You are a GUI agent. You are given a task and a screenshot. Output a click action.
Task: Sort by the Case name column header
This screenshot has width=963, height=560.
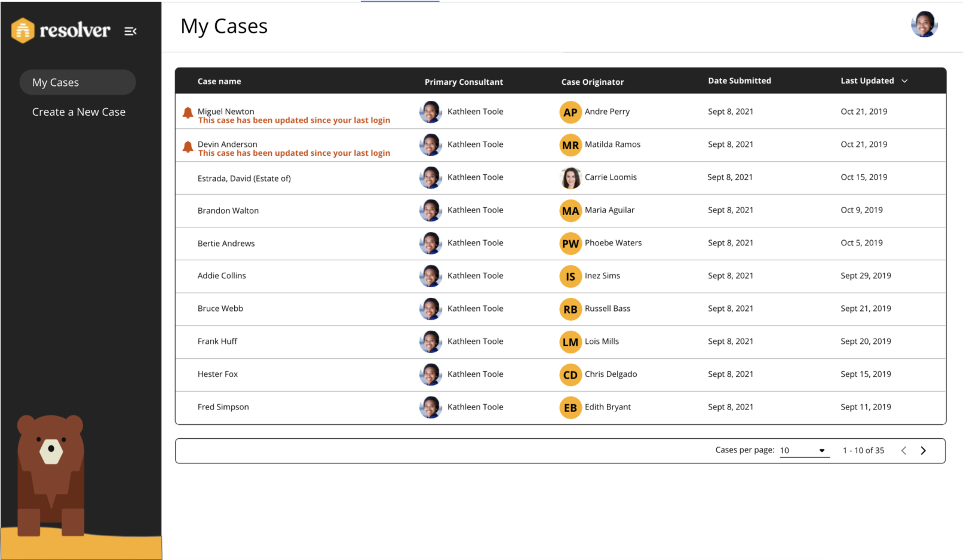tap(219, 82)
